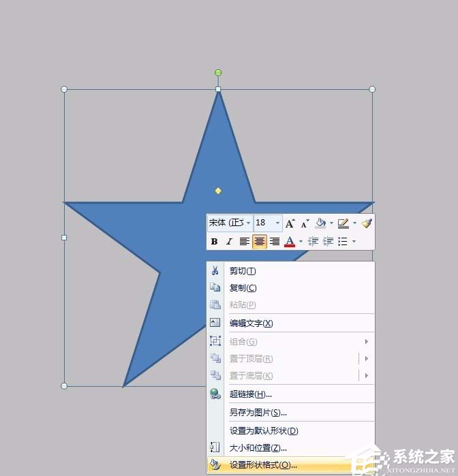Choose 剪切(T) from context menu
The height and width of the screenshot is (476, 458).
290,271
